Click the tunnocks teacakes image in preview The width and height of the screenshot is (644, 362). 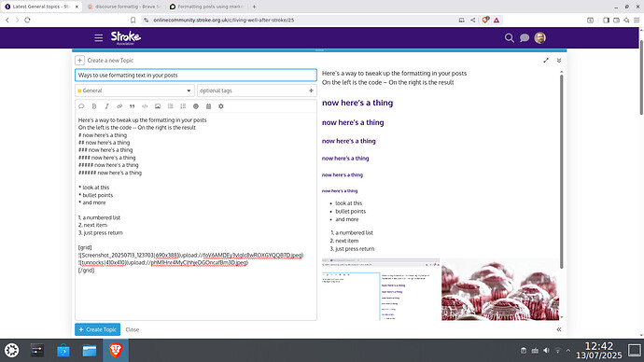(500, 289)
